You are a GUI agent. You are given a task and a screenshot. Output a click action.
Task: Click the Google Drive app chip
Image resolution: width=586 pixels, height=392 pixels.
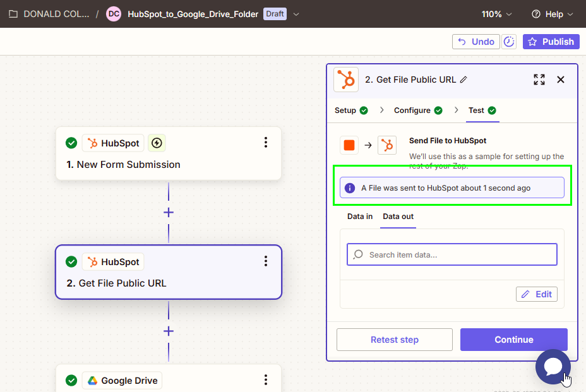point(123,381)
